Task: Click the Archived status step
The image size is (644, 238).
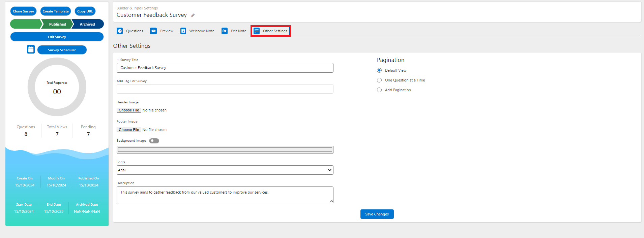Action: (88, 24)
